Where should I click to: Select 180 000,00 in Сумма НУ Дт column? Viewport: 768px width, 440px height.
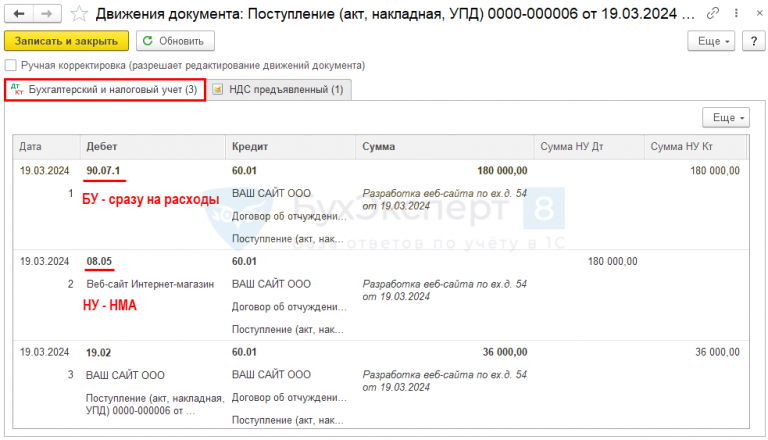coord(612,262)
